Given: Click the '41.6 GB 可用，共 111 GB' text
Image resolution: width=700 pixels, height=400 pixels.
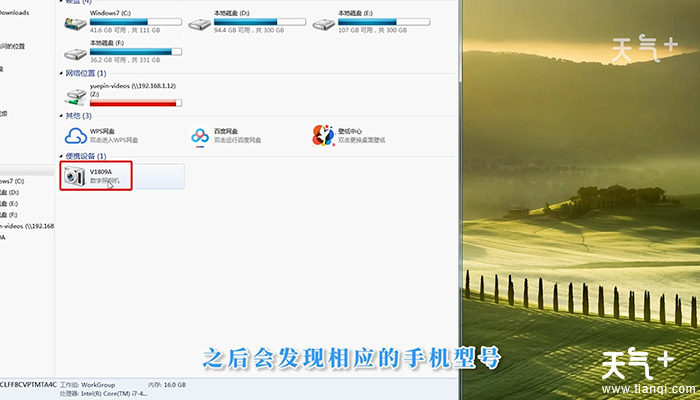Looking at the screenshot, I should 125,30.
